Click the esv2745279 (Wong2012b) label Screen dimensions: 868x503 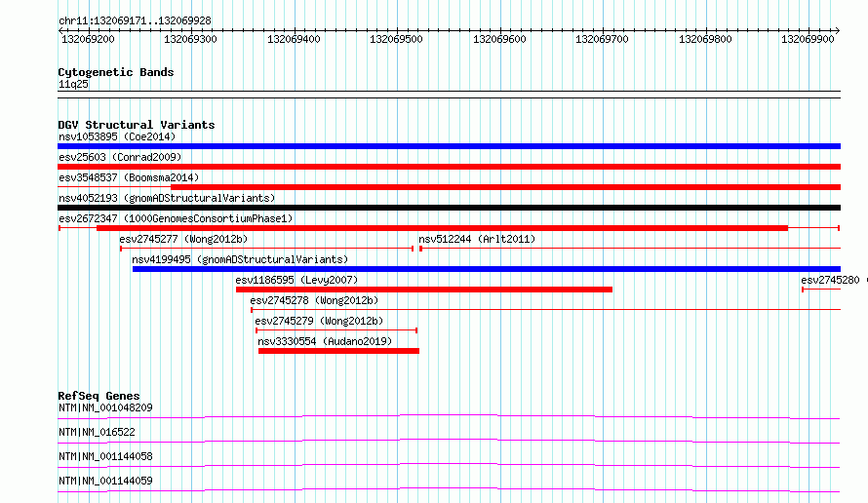(319, 321)
